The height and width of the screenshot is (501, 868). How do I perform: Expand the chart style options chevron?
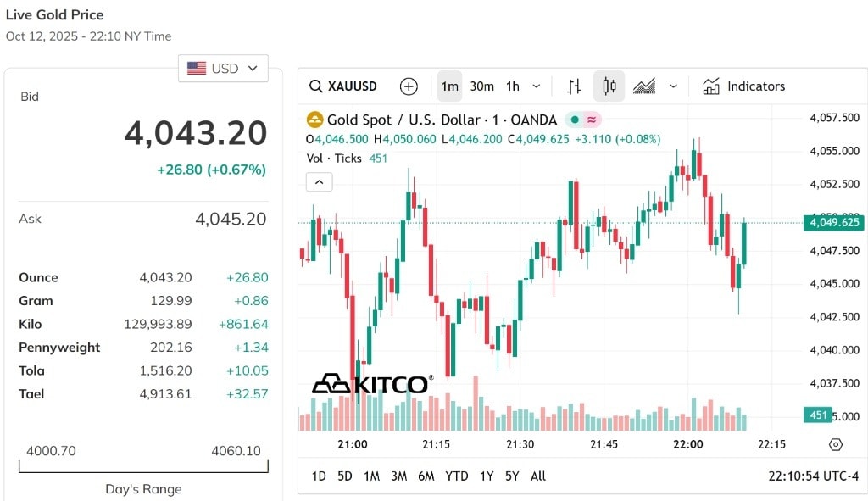[x=673, y=86]
